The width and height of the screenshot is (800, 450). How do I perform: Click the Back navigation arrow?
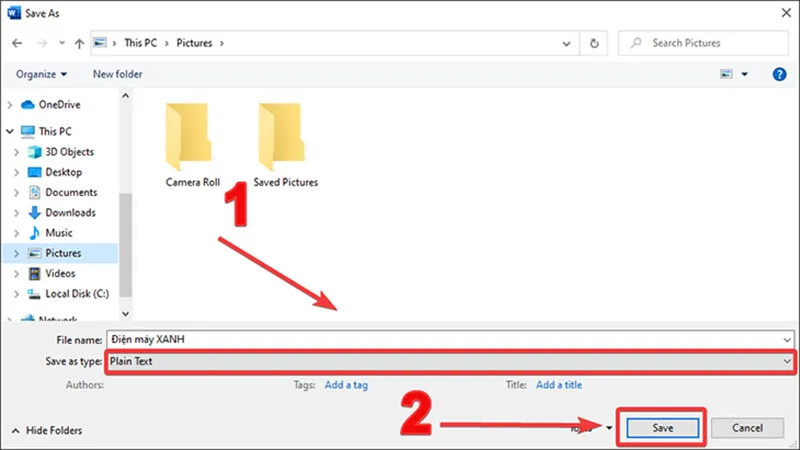[x=17, y=43]
